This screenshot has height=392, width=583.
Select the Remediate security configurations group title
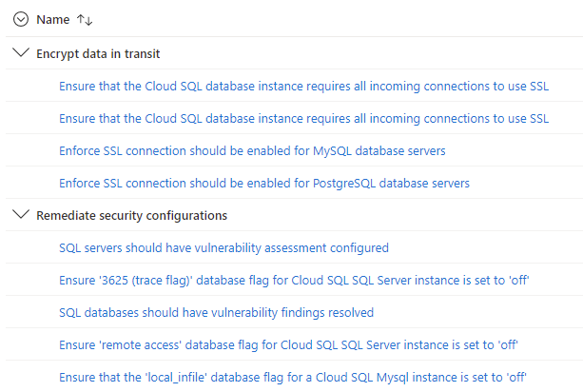point(131,215)
